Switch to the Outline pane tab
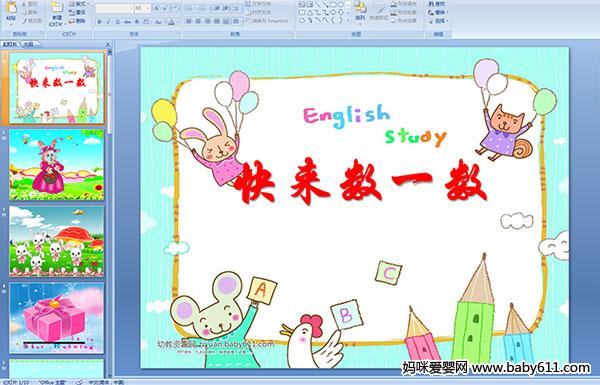This screenshot has height=385, width=600. [29, 44]
